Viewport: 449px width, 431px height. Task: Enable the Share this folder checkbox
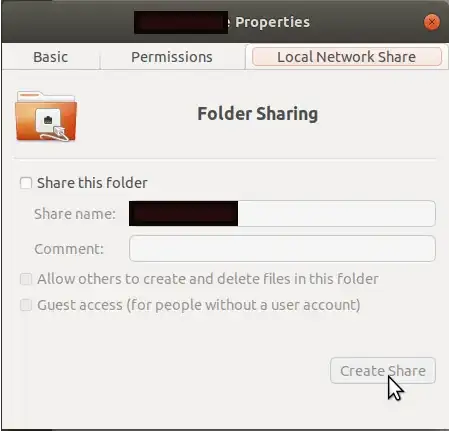tap(26, 183)
